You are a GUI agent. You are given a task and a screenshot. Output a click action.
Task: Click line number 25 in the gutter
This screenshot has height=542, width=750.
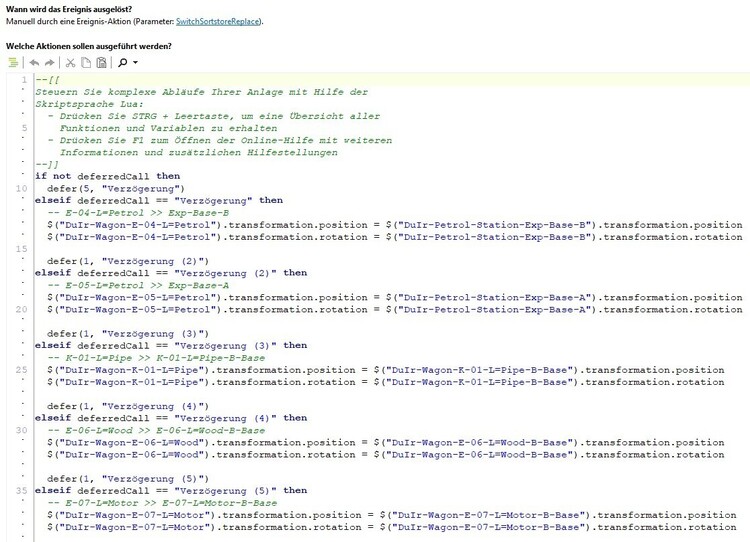pyautogui.click(x=22, y=370)
